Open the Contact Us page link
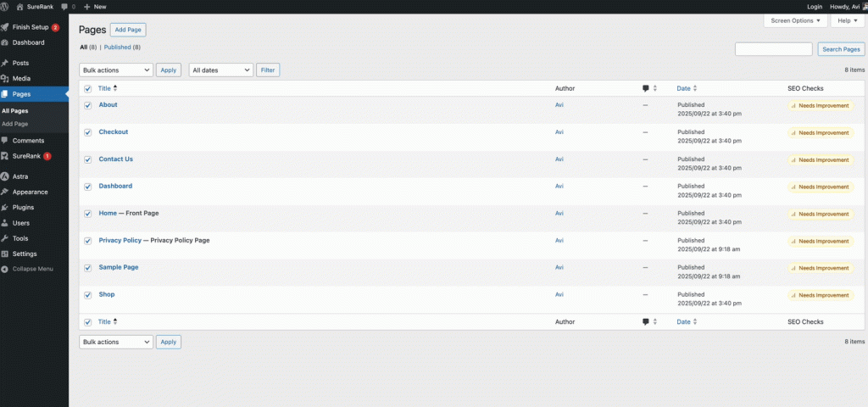The height and width of the screenshot is (407, 868). coord(115,159)
